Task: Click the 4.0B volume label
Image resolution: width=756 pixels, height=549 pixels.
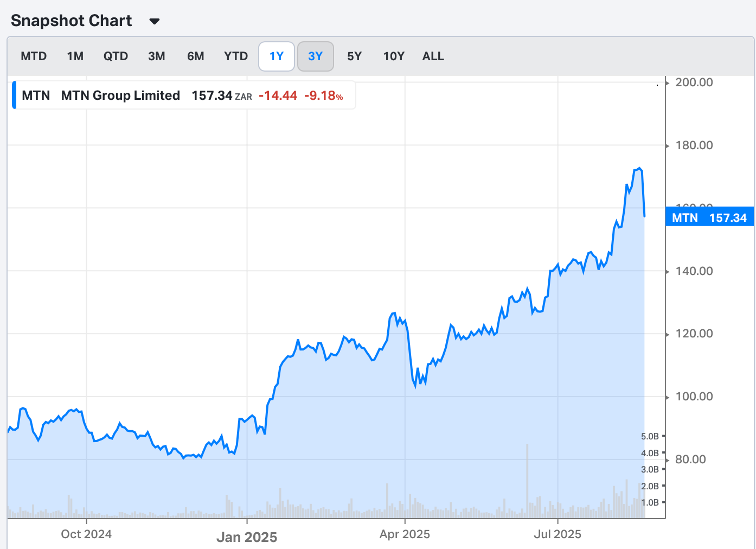Action: [650, 453]
